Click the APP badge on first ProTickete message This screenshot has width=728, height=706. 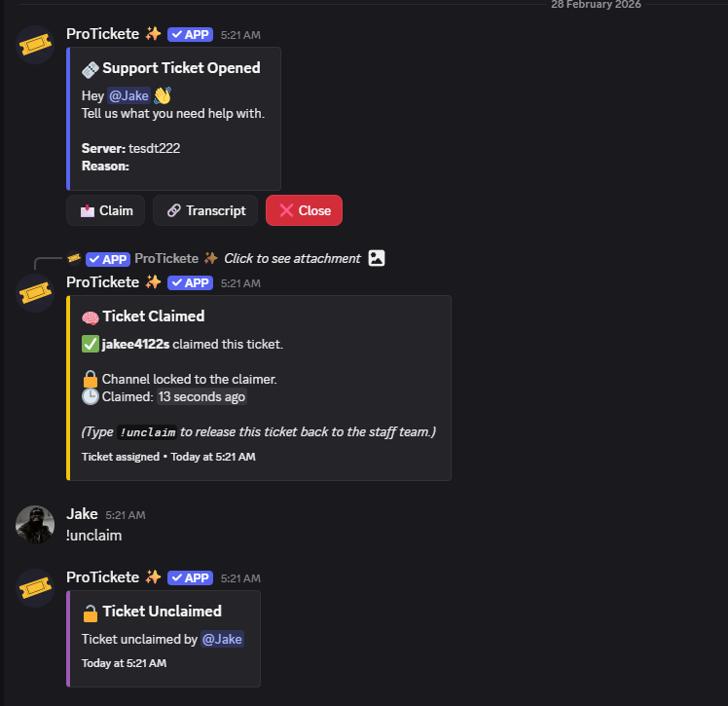(189, 34)
